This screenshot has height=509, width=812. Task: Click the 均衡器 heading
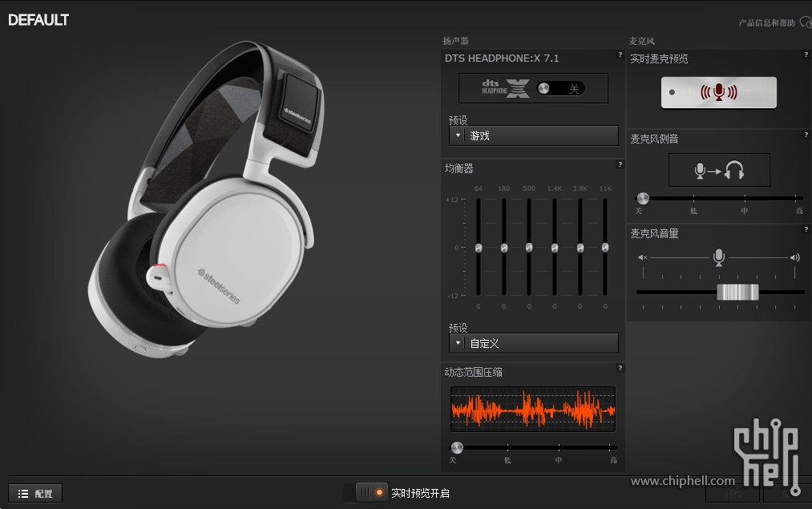pyautogui.click(x=459, y=168)
